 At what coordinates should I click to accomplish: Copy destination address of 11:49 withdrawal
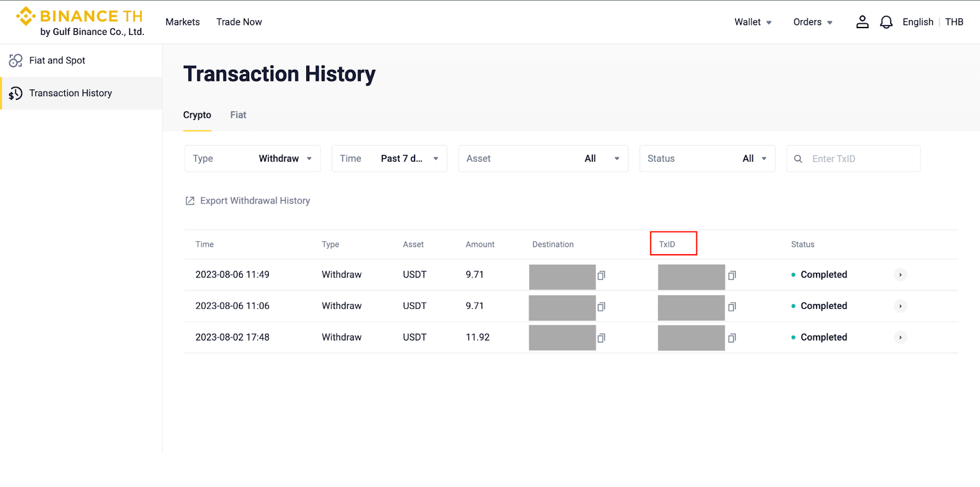[601, 275]
